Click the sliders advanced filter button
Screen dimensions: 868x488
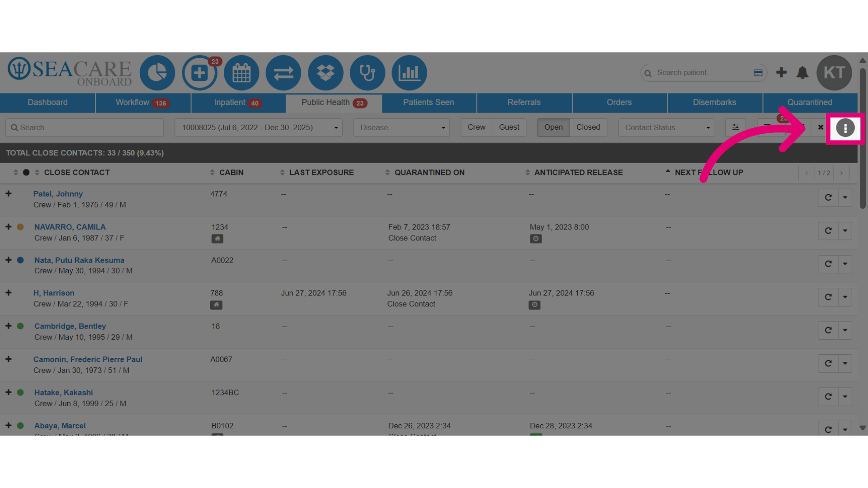click(736, 127)
